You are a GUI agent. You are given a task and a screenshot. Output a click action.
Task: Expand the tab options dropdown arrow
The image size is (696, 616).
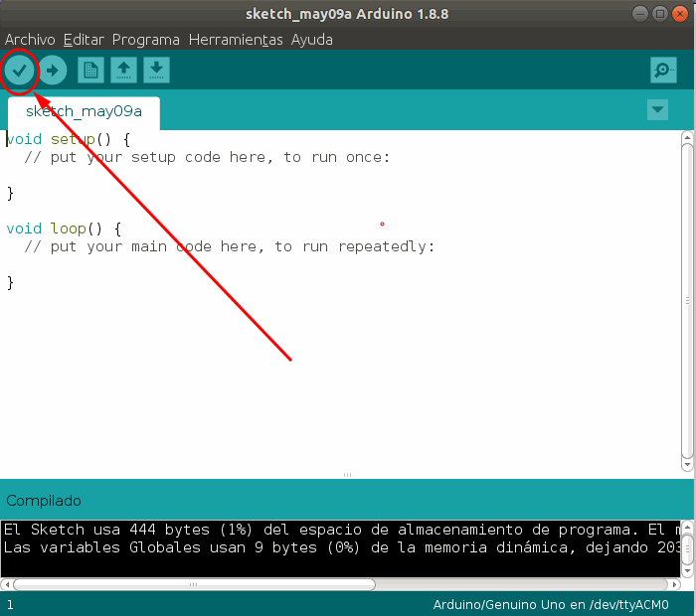pos(657,109)
